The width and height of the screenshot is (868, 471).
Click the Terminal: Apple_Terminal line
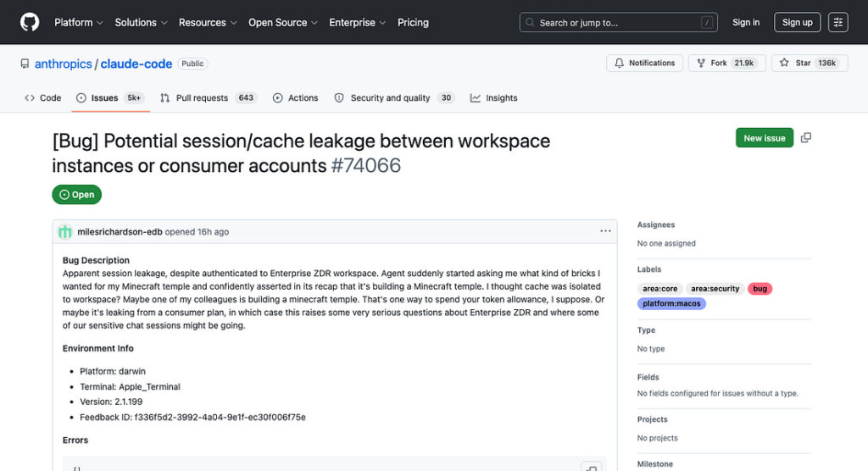130,387
